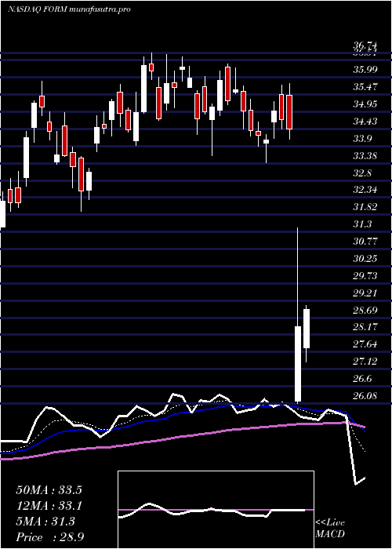Select the 30.77 price axis label
This screenshot has width=392, height=549.
(365, 242)
